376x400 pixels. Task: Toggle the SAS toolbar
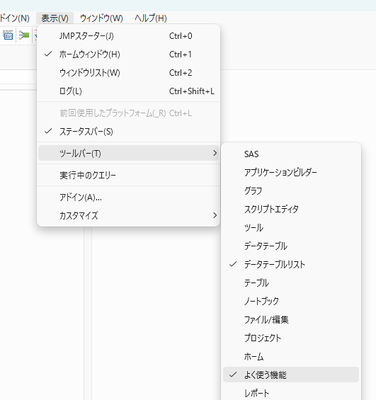(x=291, y=154)
